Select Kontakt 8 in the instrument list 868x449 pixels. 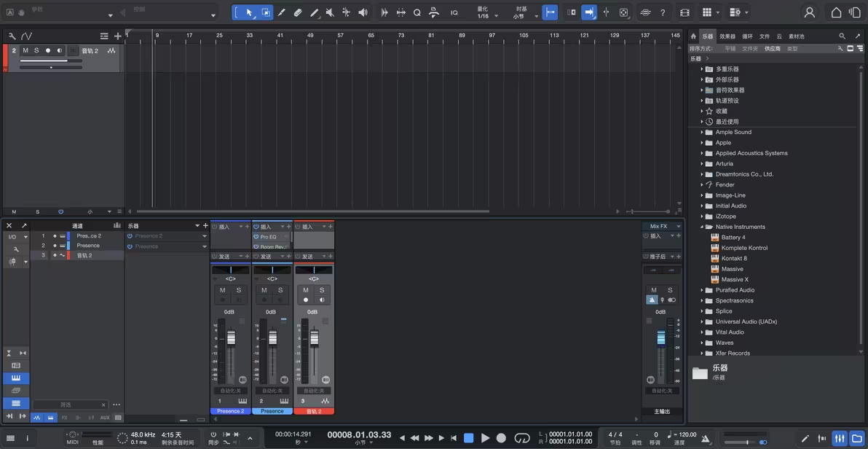pos(734,258)
